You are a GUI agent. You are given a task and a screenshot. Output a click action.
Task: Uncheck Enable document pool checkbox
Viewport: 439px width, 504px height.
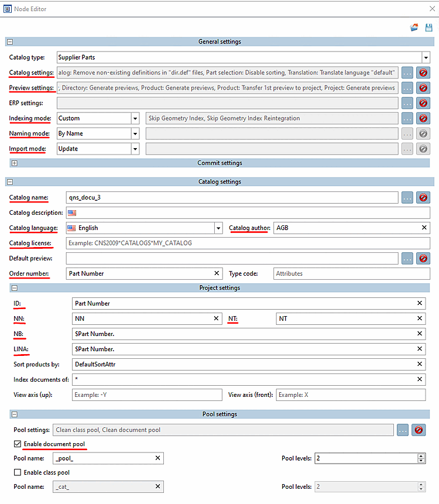click(x=18, y=444)
